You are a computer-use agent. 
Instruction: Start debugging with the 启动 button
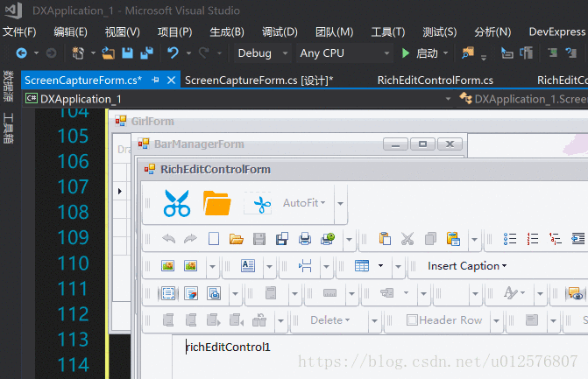[420, 53]
